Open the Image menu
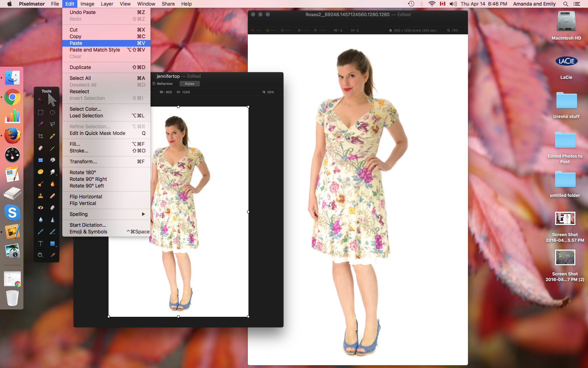Viewport: 588px width, 368px height. [87, 4]
